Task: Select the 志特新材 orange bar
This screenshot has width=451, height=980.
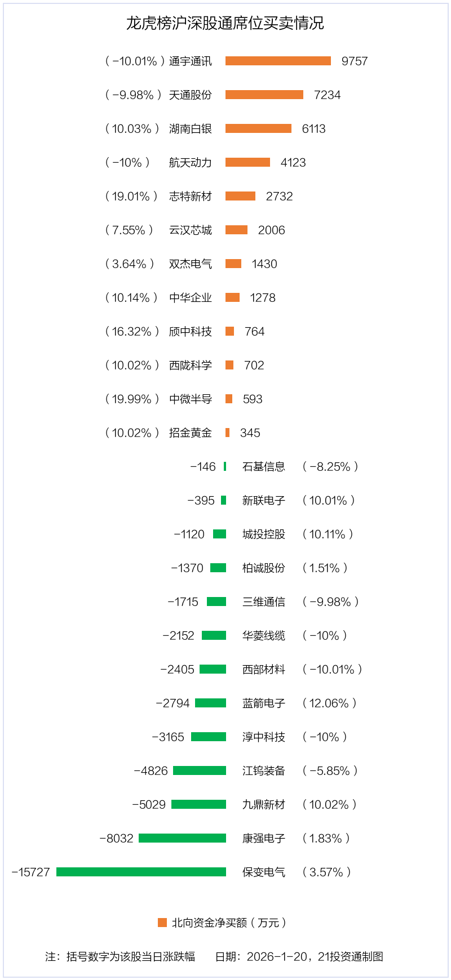Action: 240,196
